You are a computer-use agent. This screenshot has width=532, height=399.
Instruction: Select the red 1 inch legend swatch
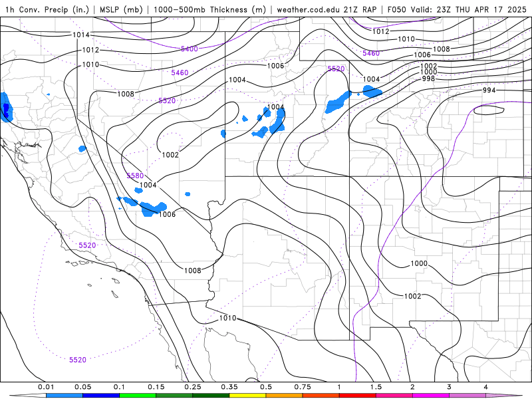(358, 396)
